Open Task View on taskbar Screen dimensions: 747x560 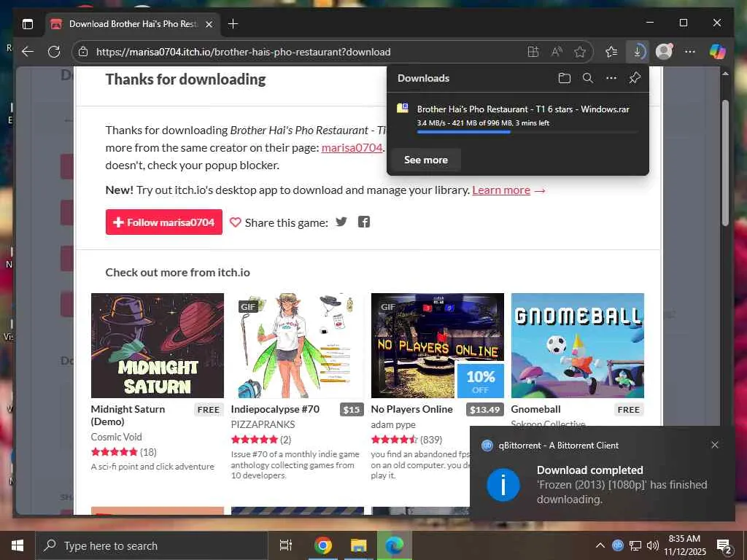286,545
